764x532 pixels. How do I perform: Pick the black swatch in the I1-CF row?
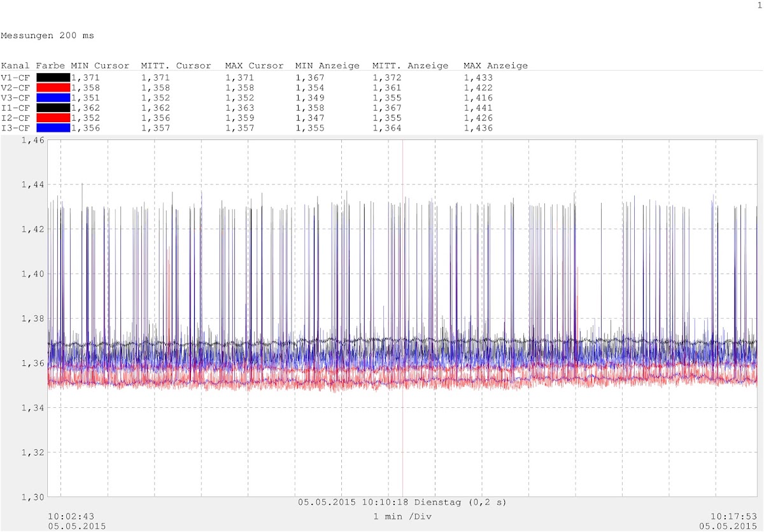[53, 108]
